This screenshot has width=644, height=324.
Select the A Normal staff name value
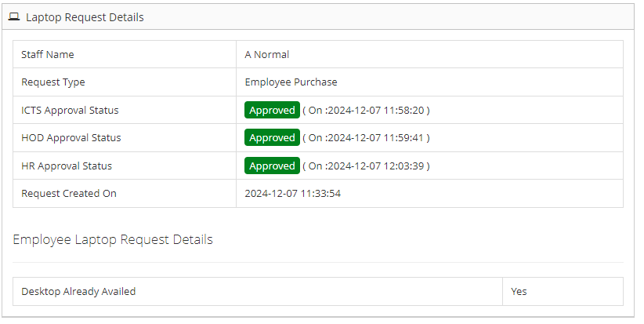[267, 55]
